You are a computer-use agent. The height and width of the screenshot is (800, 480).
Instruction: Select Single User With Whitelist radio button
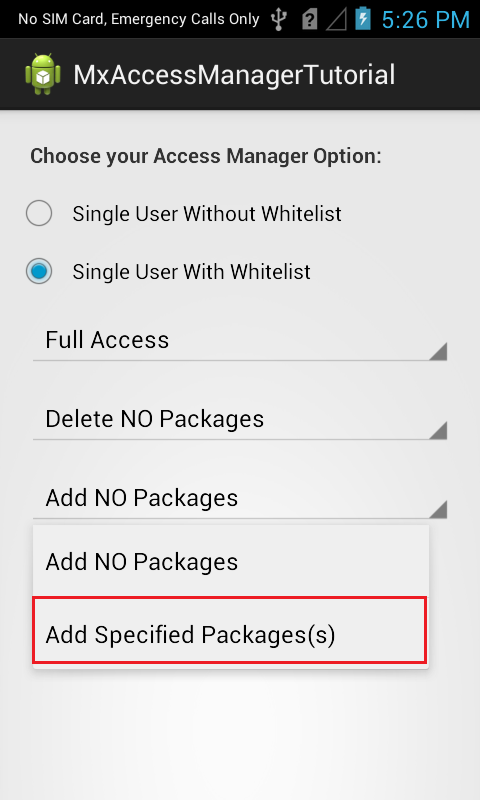(39, 271)
